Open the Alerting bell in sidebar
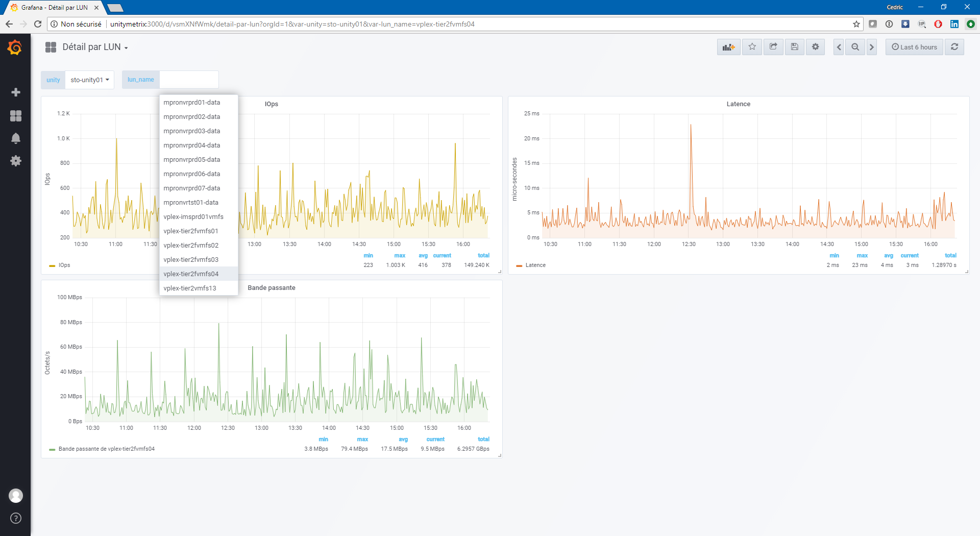The width and height of the screenshot is (980, 536). [x=16, y=138]
